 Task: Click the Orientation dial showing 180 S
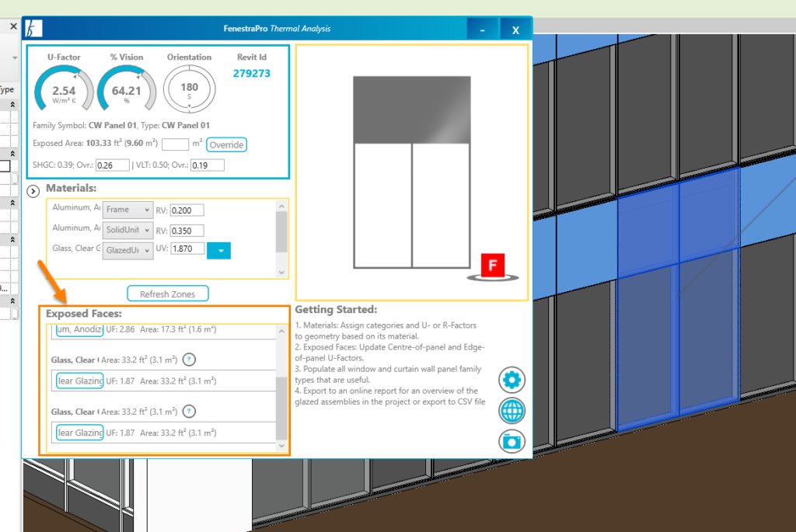(x=190, y=89)
